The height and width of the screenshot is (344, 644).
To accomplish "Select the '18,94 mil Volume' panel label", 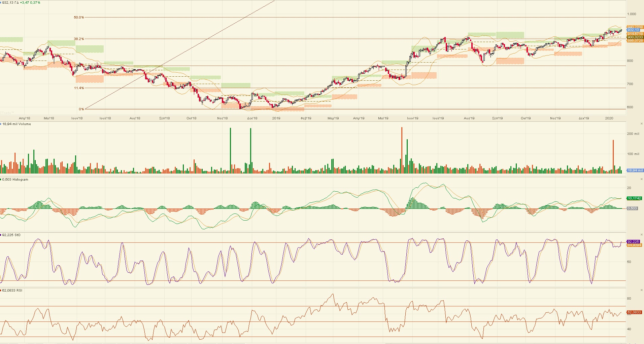I will pos(16,124).
